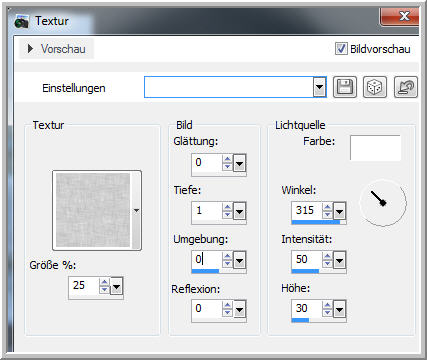Click the Reflexion spinner arrows
The height and width of the screenshot is (360, 427).
point(228,309)
